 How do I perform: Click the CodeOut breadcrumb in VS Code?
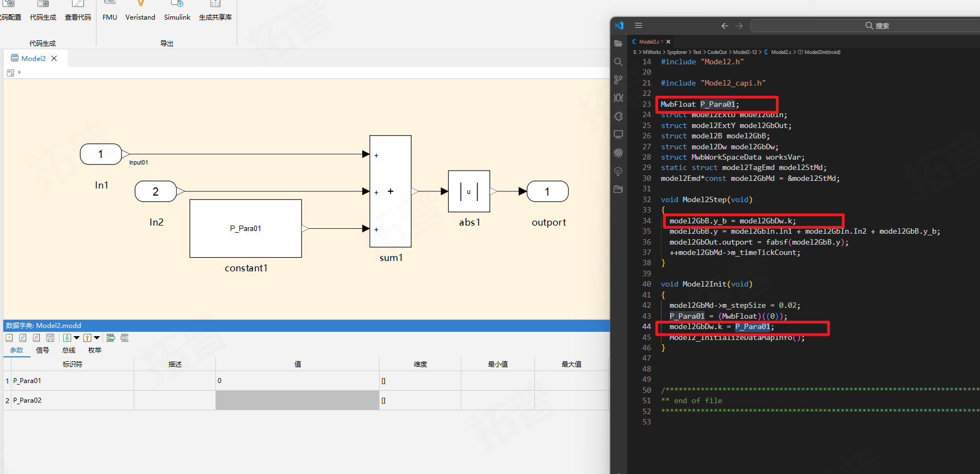717,52
